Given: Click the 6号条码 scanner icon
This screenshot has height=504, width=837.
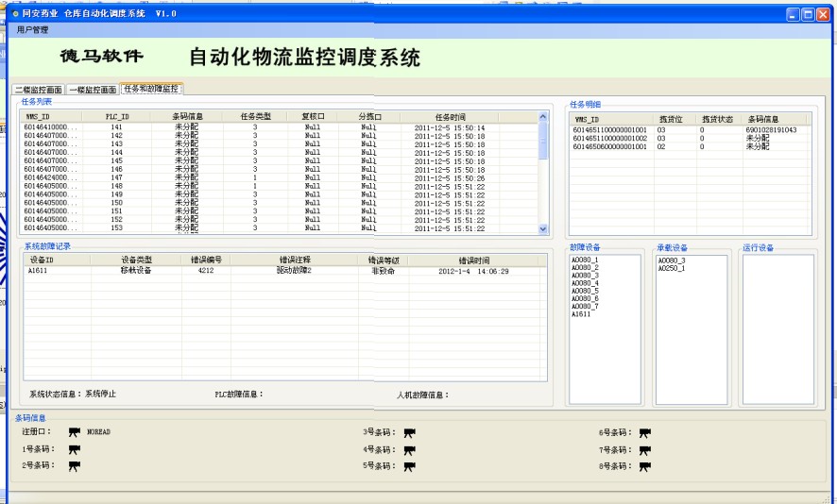Looking at the screenshot, I should pos(644,433).
